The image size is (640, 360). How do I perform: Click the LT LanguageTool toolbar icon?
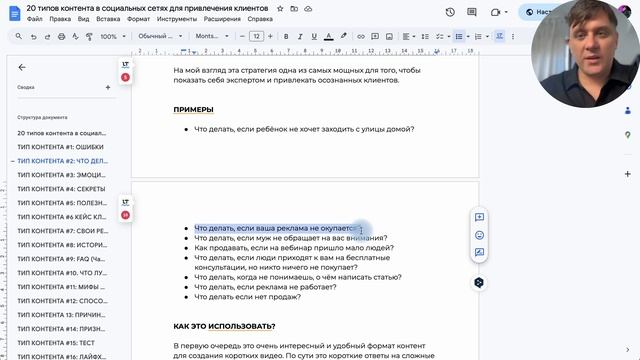click(x=499, y=36)
